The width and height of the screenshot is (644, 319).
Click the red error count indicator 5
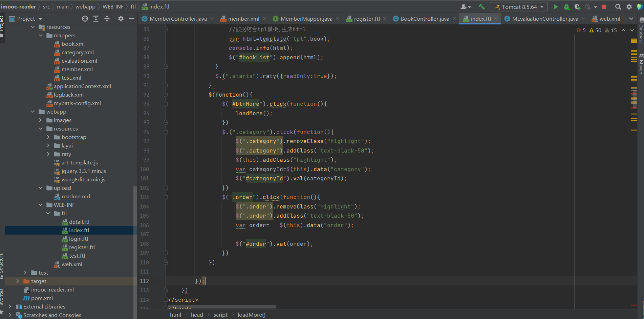coord(581,30)
